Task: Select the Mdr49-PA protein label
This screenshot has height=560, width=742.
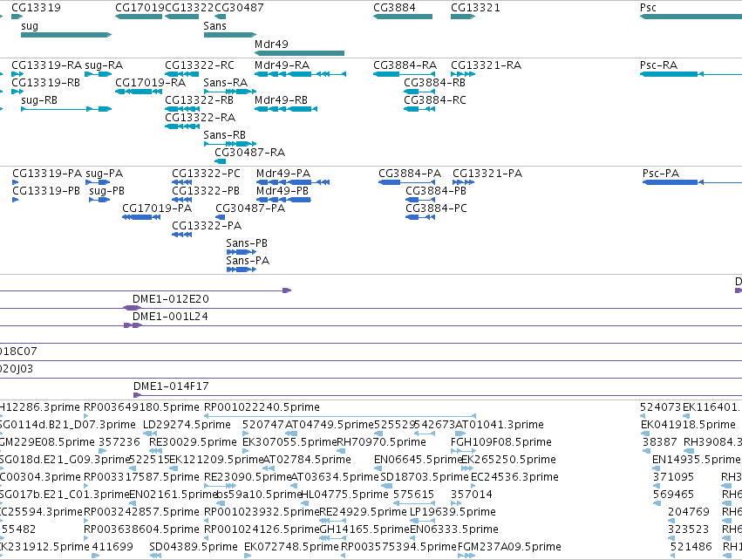Action: 283,174
